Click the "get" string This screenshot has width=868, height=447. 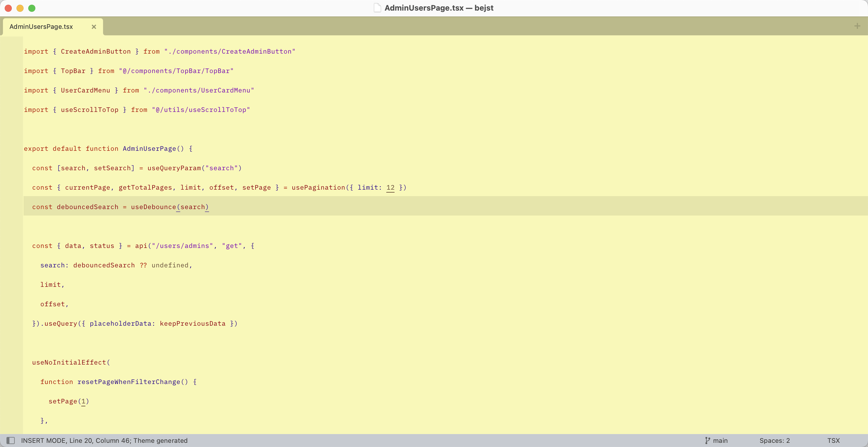point(232,246)
